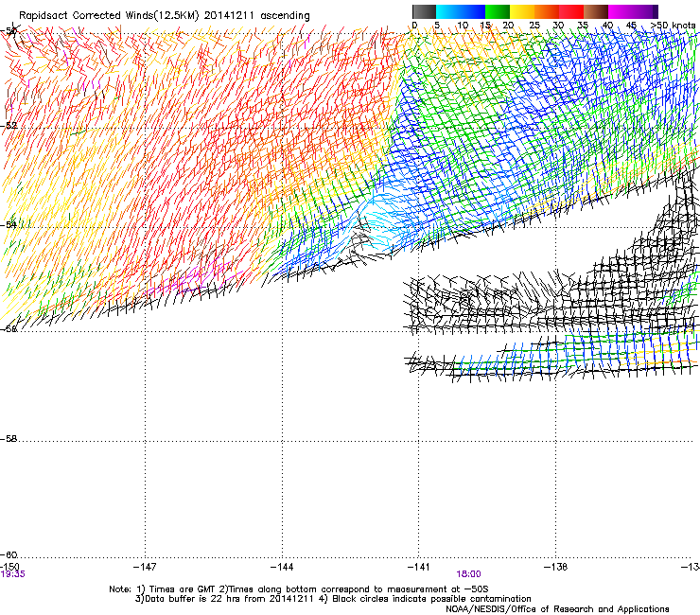Image resolution: width=700 pixels, height=615 pixels.
Task: Click the cyan-blue 5-15 knots legend segment
Action: pyautogui.click(x=461, y=11)
